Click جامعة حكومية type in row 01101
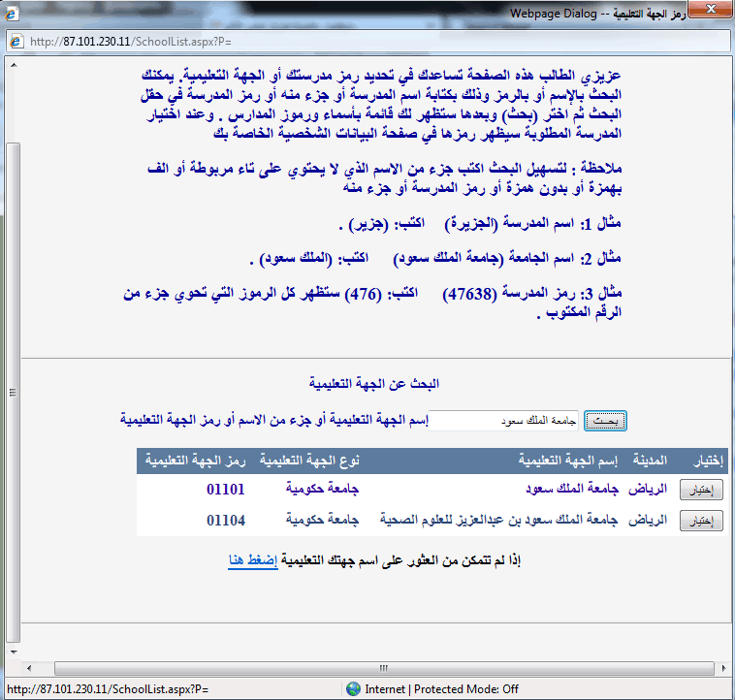Image resolution: width=735 pixels, height=700 pixels. pyautogui.click(x=323, y=490)
